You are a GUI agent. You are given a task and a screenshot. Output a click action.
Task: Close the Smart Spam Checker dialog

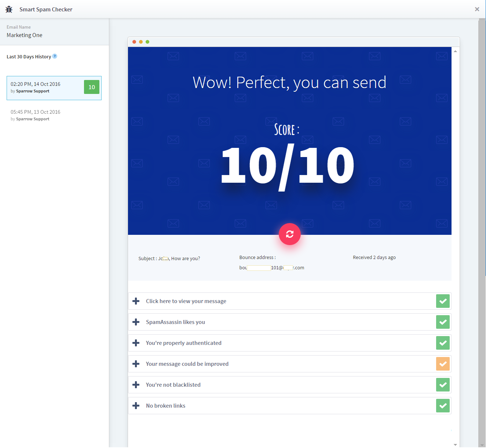pyautogui.click(x=477, y=9)
